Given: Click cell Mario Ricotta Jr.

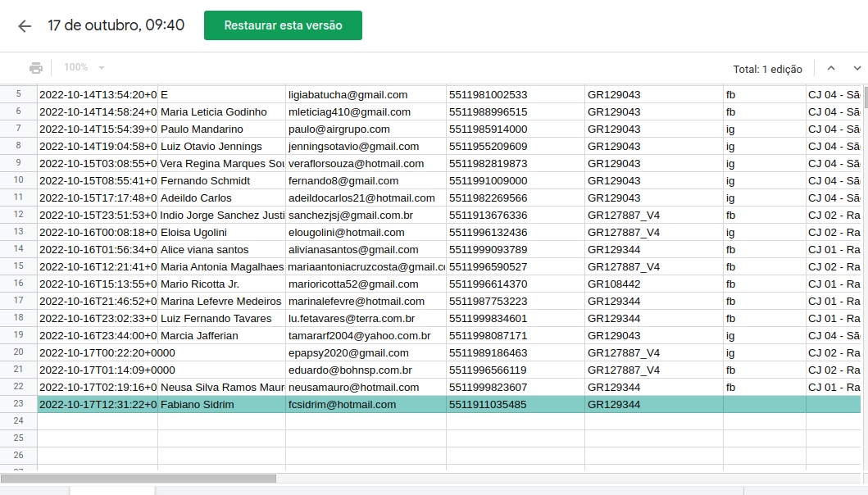Looking at the screenshot, I should click(221, 284).
